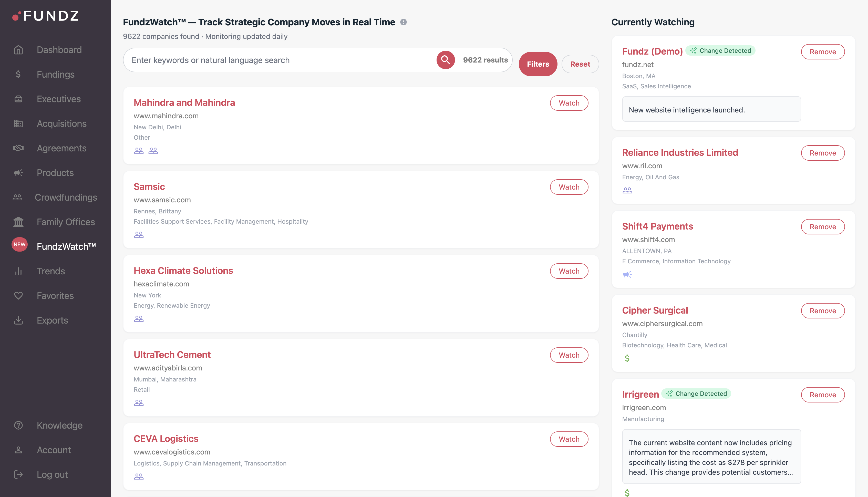The width and height of the screenshot is (868, 497).
Task: Open Cipher Surgical title link
Action: click(x=655, y=310)
